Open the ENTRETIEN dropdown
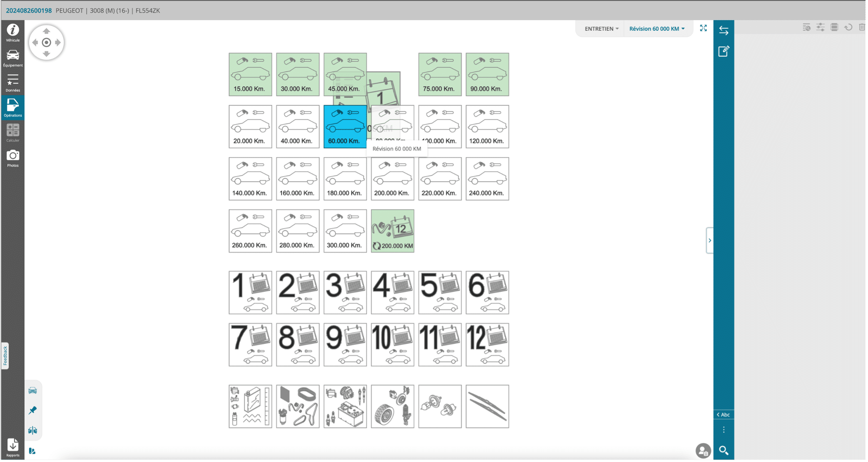The width and height of the screenshot is (868, 462). [601, 29]
